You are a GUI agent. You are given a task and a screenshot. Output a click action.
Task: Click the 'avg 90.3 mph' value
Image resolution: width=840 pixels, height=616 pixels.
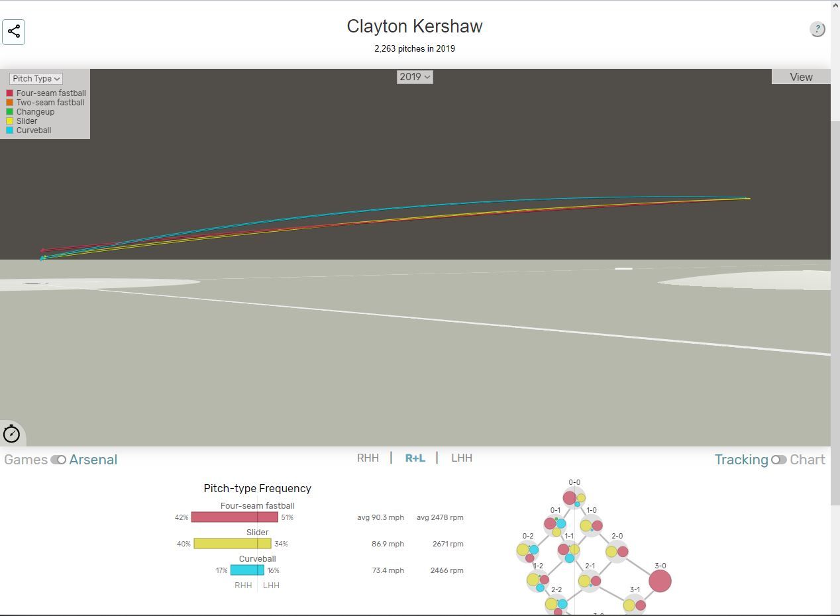point(380,517)
